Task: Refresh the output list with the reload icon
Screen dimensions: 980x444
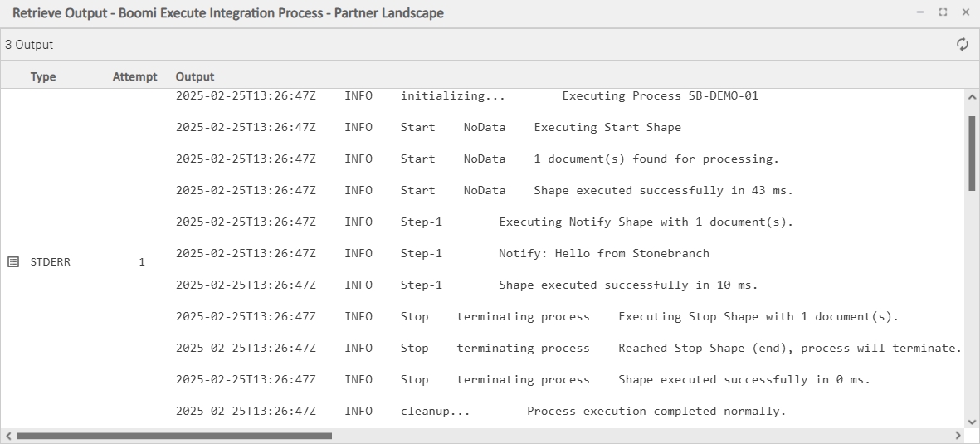Action: click(x=963, y=45)
